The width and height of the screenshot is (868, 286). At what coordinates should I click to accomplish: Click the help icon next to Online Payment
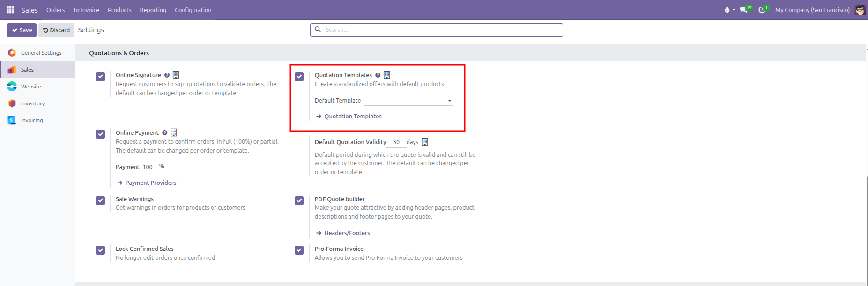click(164, 133)
